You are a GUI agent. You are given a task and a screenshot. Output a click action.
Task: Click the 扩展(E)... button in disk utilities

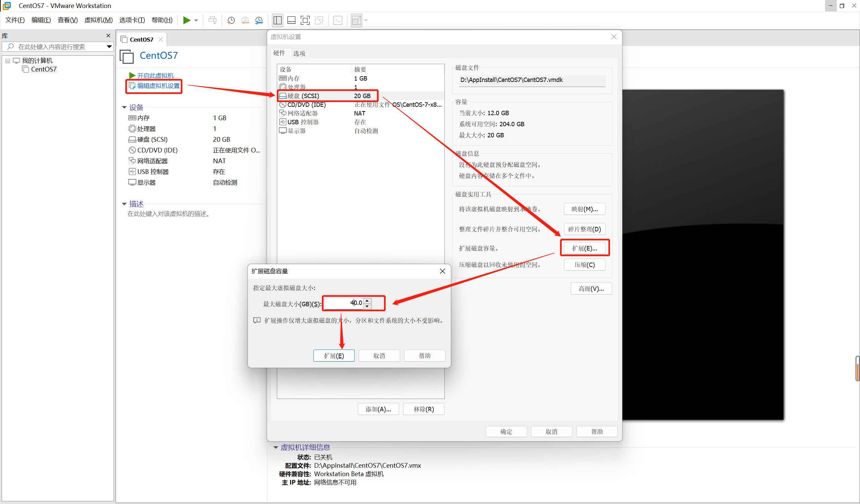(x=584, y=248)
